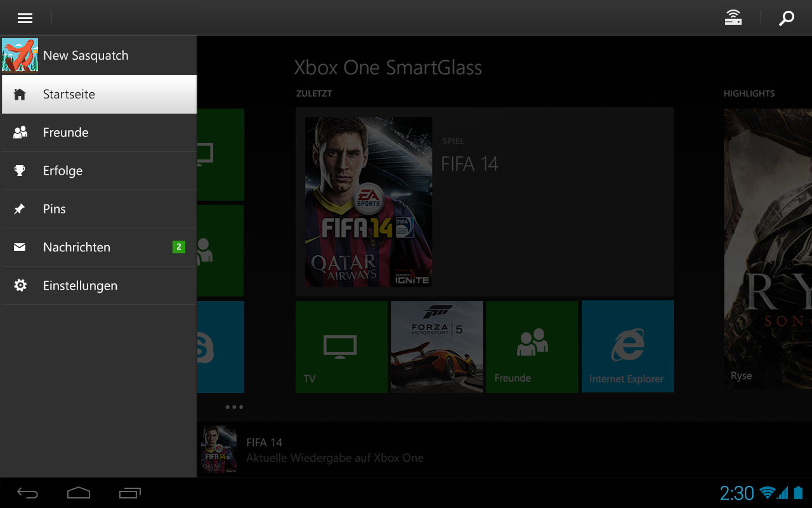Viewport: 812px width, 508px height.
Task: Open the green Freunde tile
Action: (x=532, y=347)
